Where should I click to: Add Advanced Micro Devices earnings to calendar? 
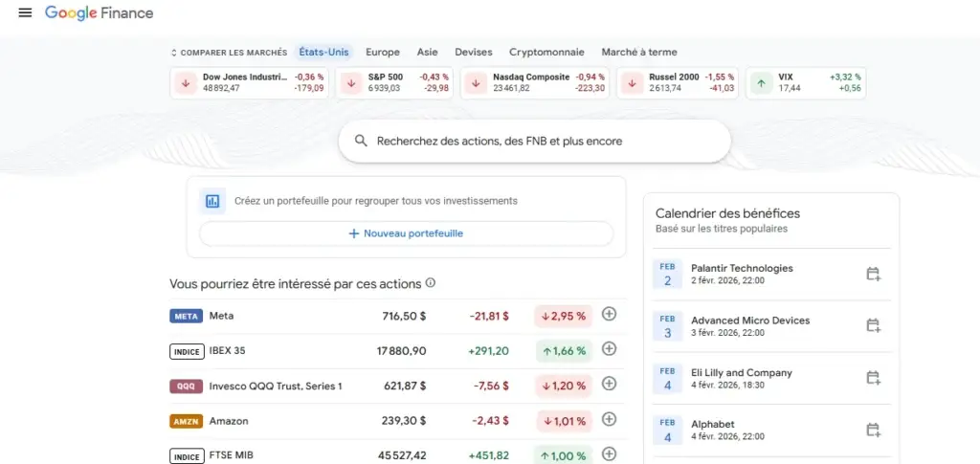coord(873,325)
